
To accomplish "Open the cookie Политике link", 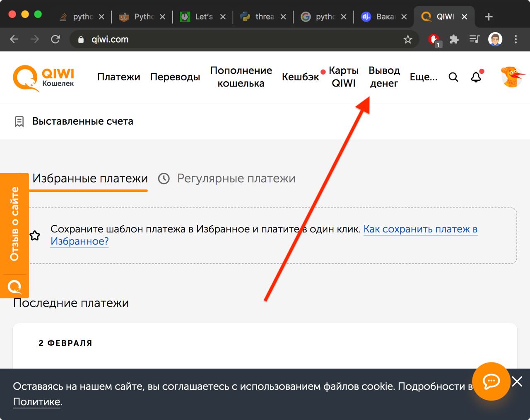I will point(37,402).
